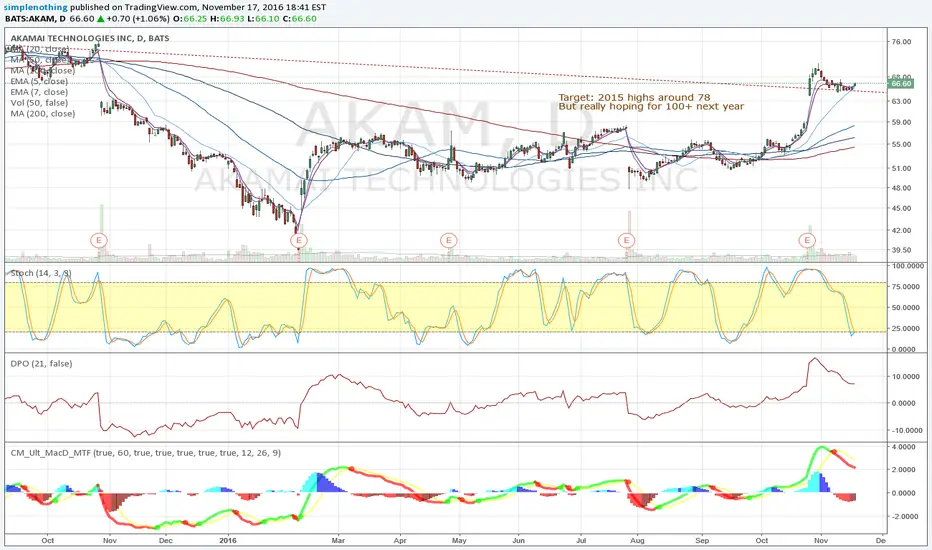Click the 25.0000 Stoch axis label
The image size is (932, 550).
coord(903,329)
